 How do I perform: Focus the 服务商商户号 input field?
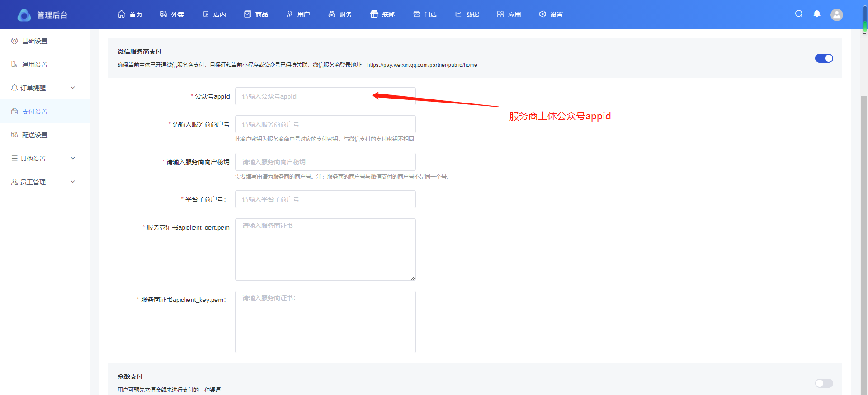pos(325,124)
